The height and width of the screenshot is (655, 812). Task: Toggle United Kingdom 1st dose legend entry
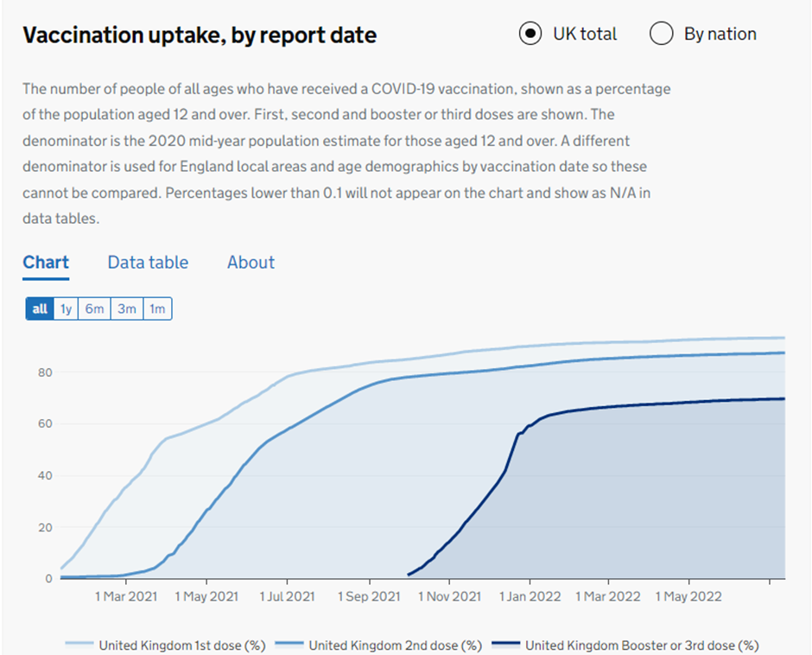(x=181, y=645)
